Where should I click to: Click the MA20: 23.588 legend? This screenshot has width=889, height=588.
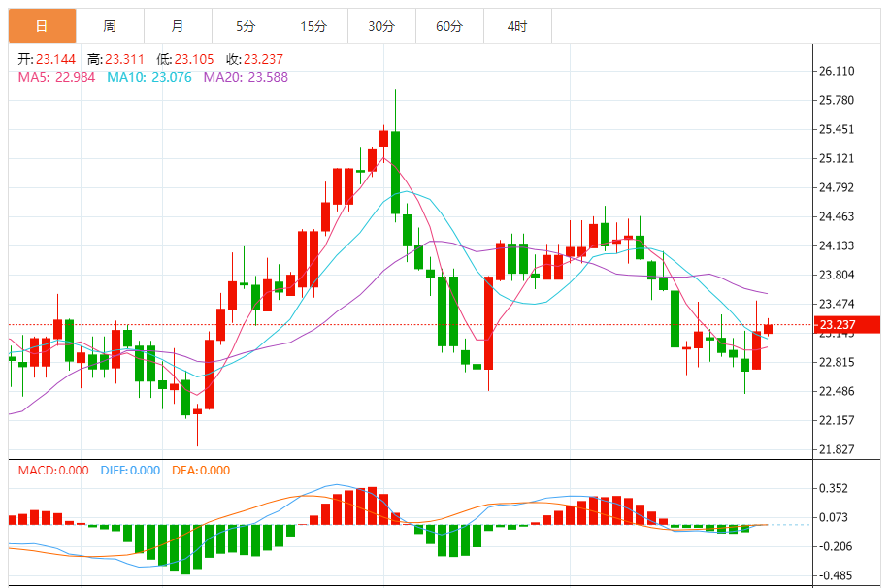tap(246, 77)
